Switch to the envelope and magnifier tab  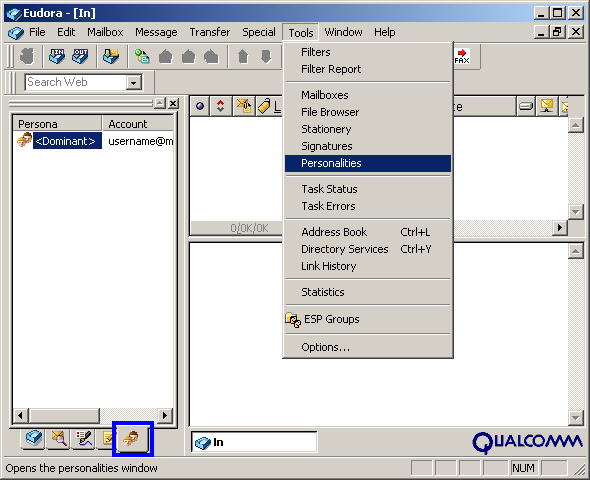pyautogui.click(x=59, y=439)
